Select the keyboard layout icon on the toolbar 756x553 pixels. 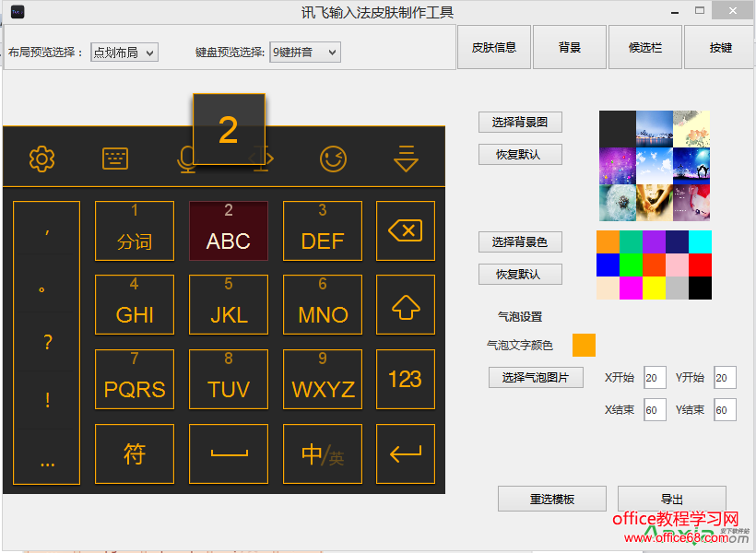(x=114, y=159)
